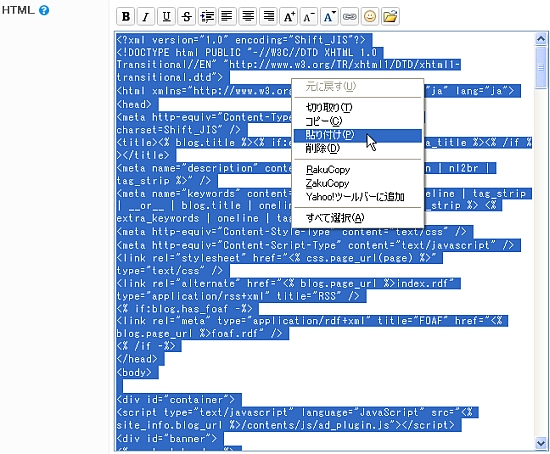The image size is (550, 454).
Task: Align text left icon
Action: tap(227, 16)
